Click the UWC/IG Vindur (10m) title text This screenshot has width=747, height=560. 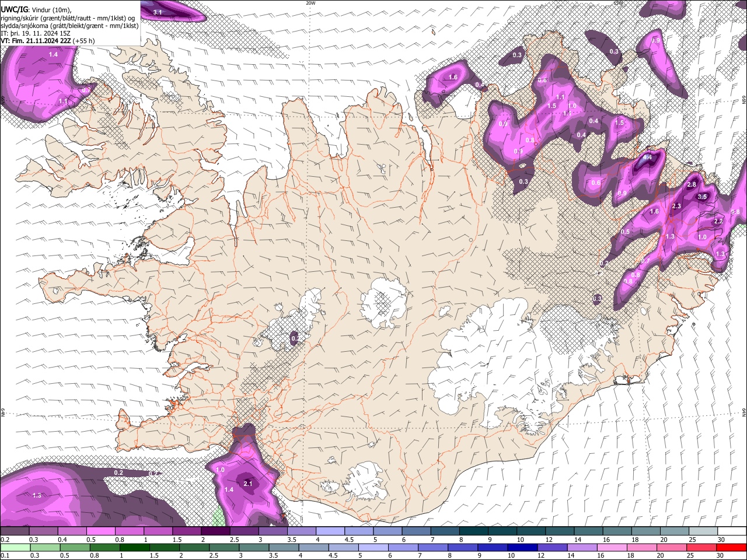click(36, 10)
